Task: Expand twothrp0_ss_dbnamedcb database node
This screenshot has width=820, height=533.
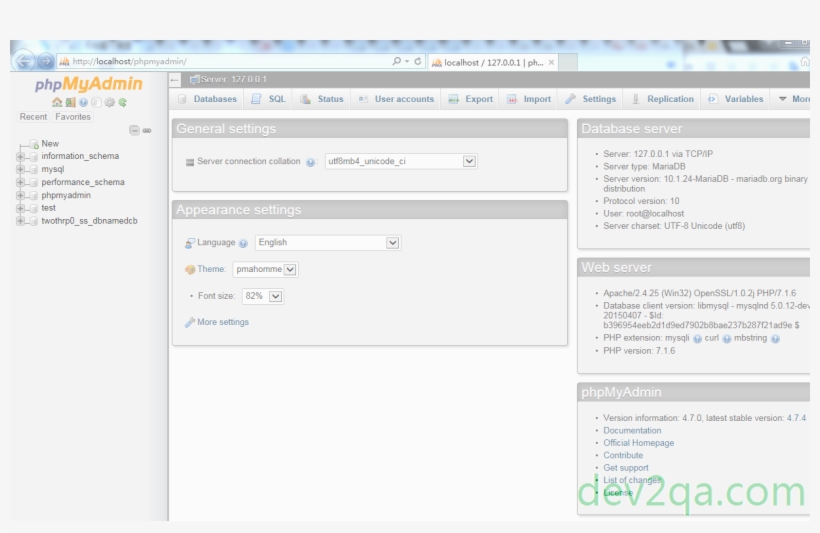Action: click(20, 221)
